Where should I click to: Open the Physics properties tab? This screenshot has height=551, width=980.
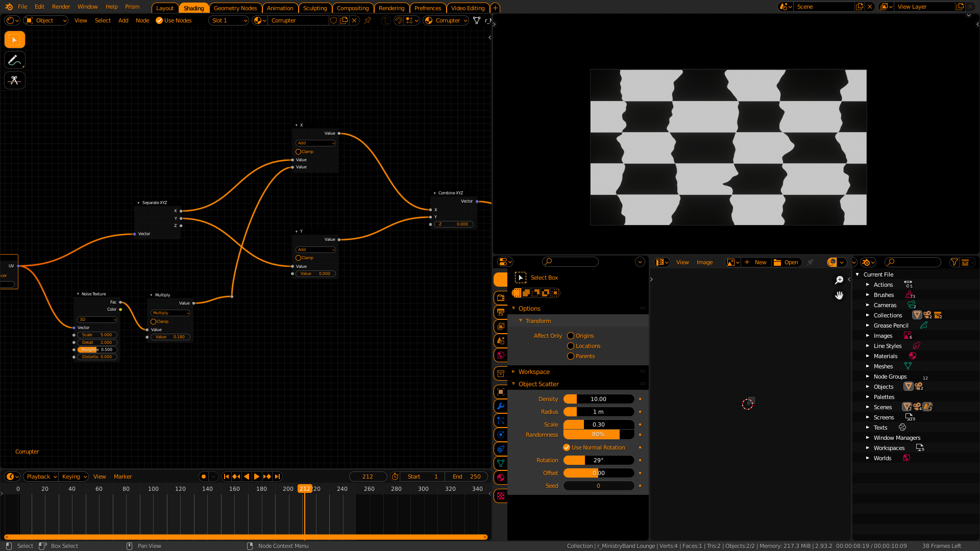click(501, 435)
